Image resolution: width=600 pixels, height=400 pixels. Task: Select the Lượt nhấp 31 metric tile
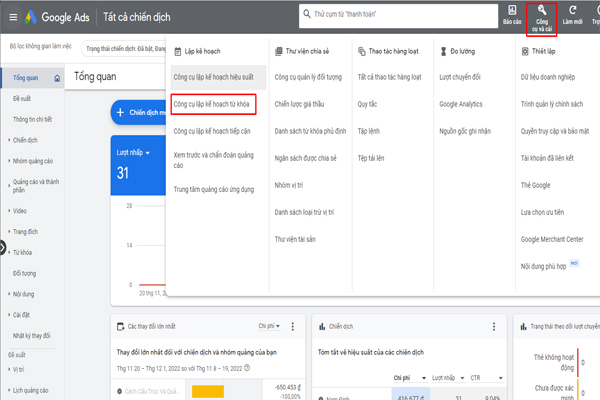138,165
